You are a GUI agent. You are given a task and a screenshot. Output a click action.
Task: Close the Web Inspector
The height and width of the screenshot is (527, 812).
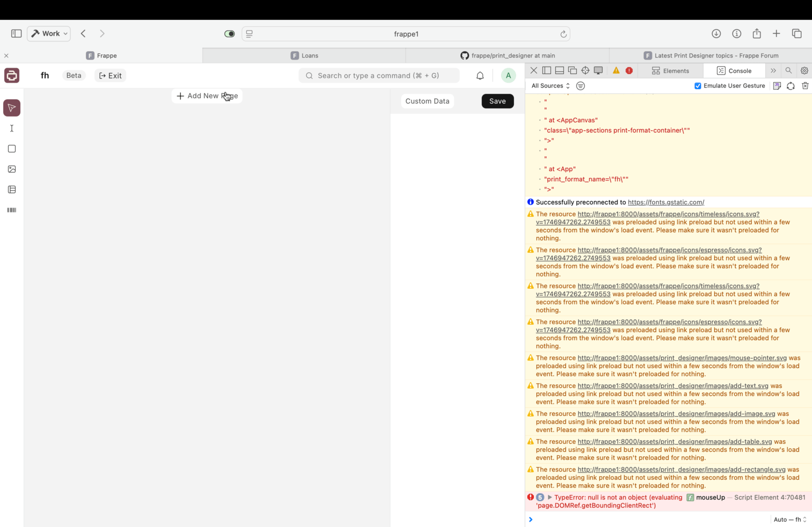(x=533, y=70)
